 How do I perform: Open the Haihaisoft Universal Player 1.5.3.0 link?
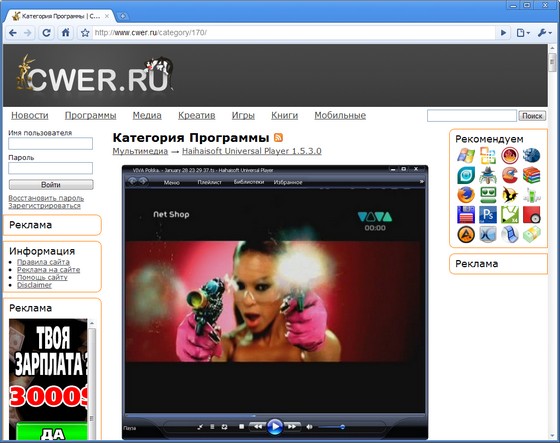[252, 151]
